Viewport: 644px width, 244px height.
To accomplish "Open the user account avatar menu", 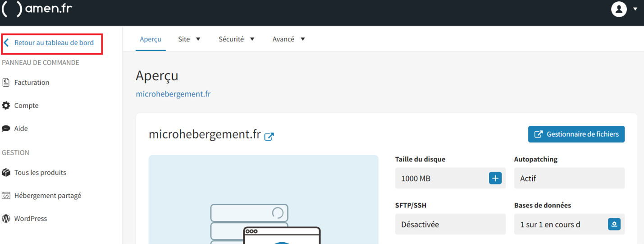I will pyautogui.click(x=619, y=9).
